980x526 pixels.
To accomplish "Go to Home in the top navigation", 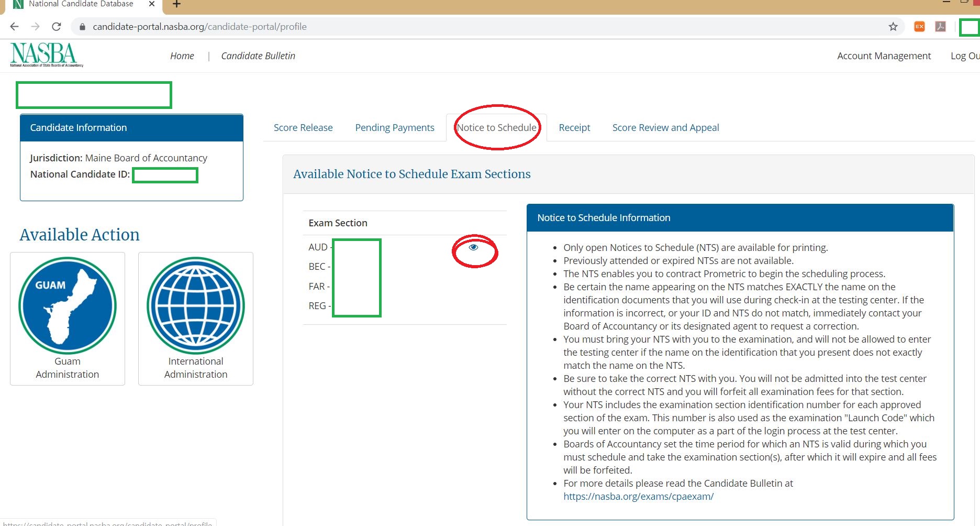I will pyautogui.click(x=182, y=56).
